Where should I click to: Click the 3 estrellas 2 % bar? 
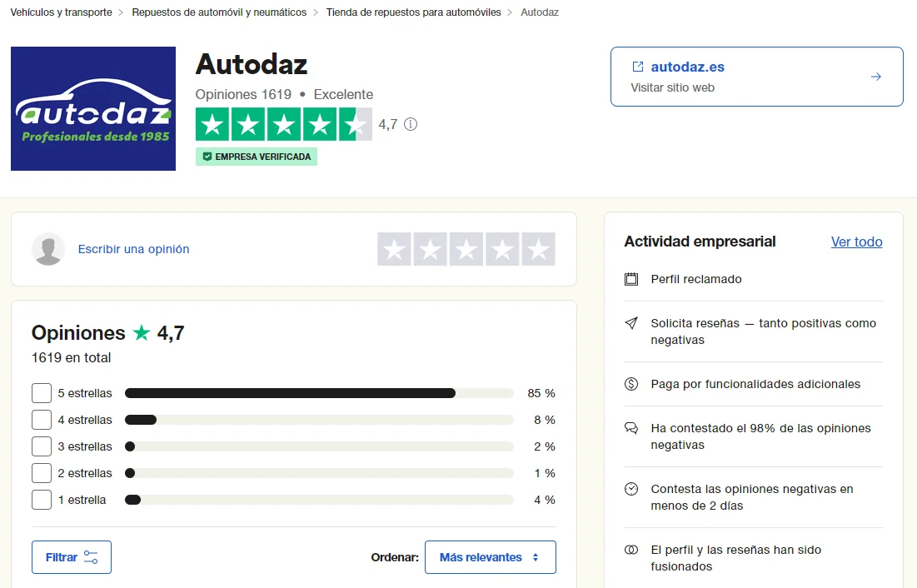[x=319, y=446]
